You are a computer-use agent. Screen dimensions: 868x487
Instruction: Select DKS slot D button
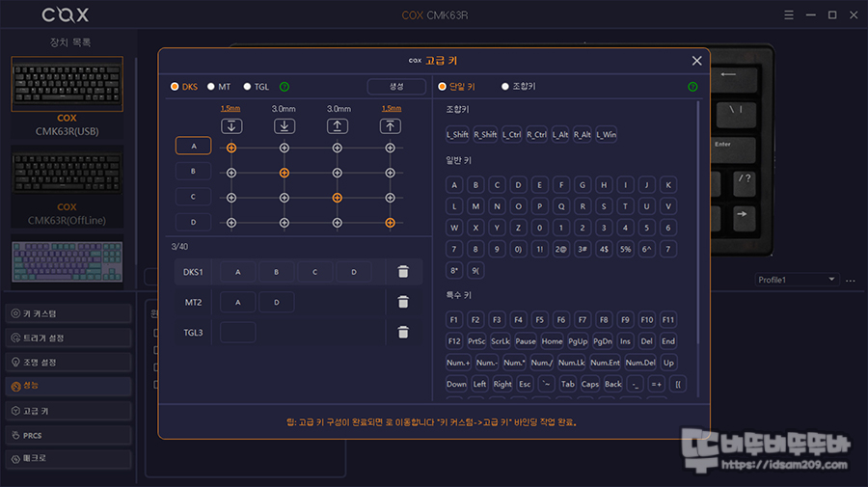click(x=193, y=223)
